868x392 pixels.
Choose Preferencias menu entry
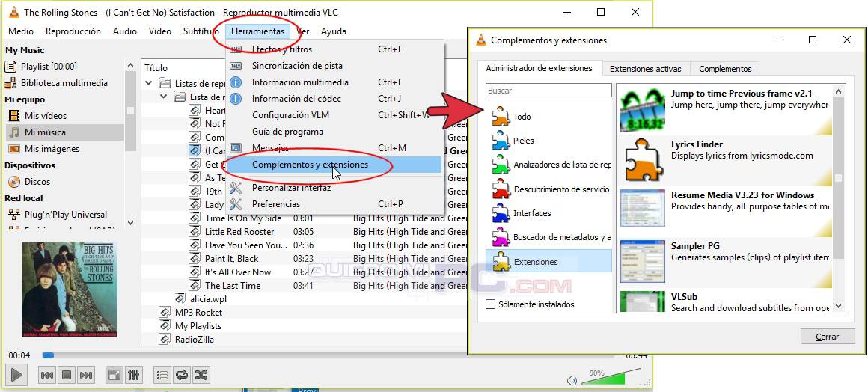(335, 203)
